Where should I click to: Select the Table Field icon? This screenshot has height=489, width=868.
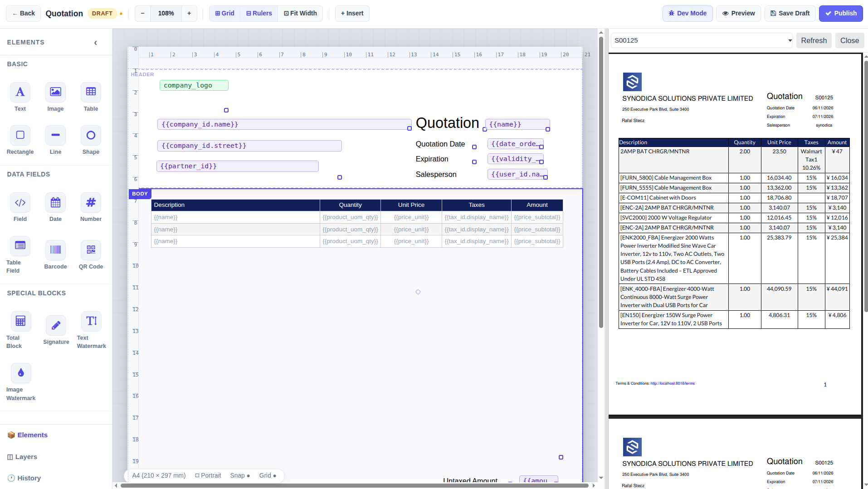coord(20,246)
